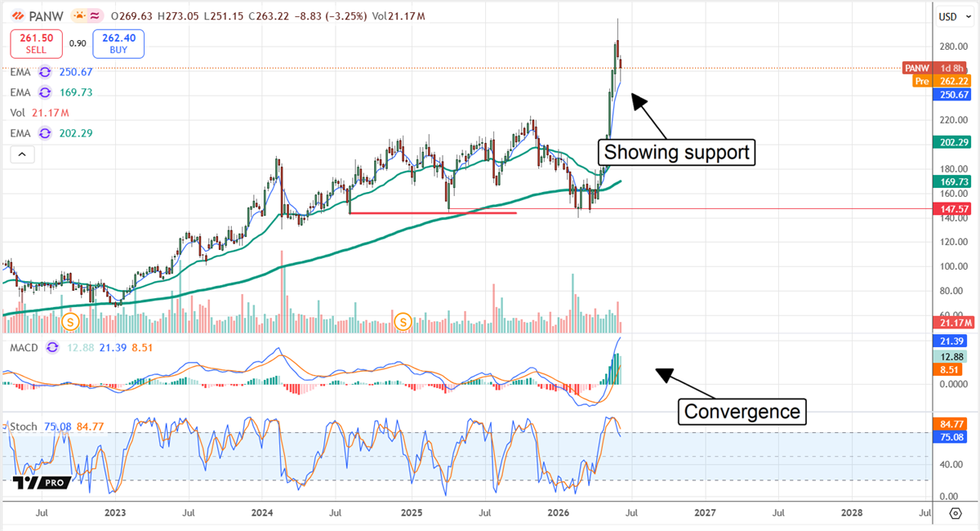Click the 2024 label on the time axis

(x=262, y=513)
